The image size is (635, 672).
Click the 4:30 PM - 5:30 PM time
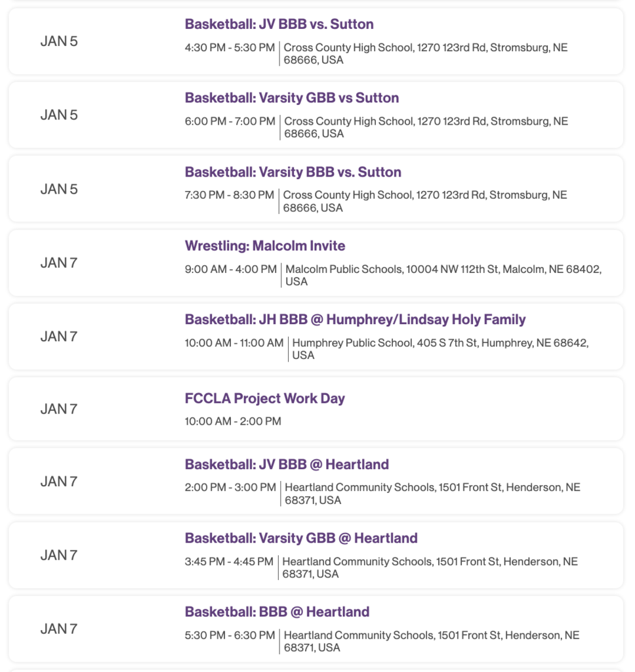[230, 47]
